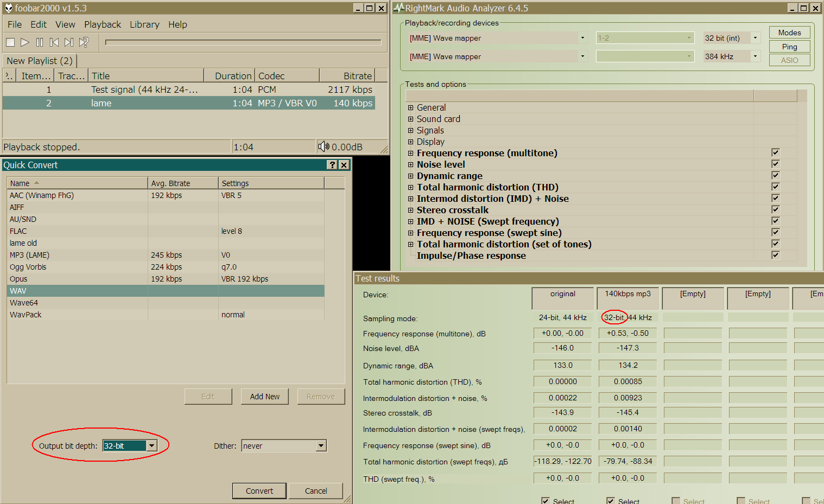
Task: Open the View menu
Action: (x=65, y=24)
